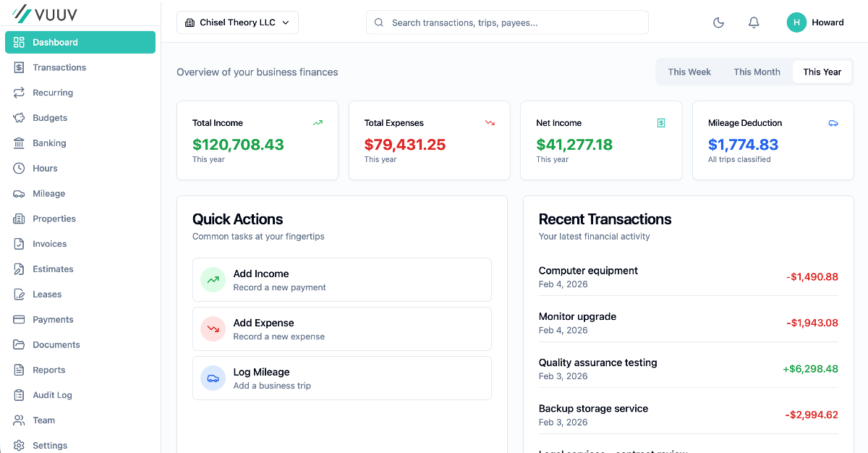The width and height of the screenshot is (868, 453).
Task: Select the This Month period tab
Action: [757, 72]
